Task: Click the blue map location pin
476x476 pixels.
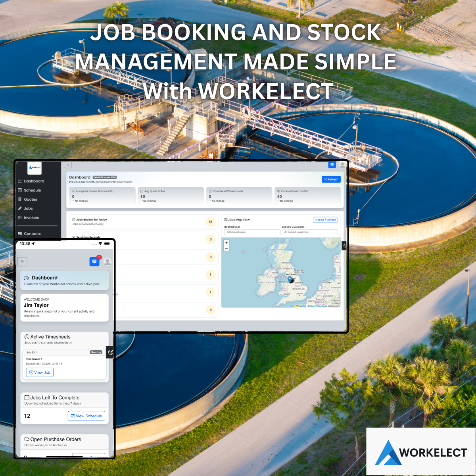Action: (x=290, y=279)
